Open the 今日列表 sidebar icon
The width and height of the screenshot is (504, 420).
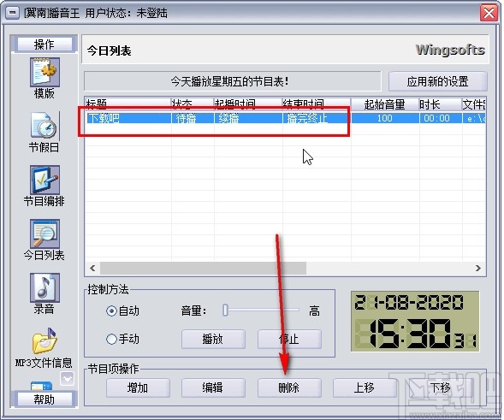tap(44, 234)
